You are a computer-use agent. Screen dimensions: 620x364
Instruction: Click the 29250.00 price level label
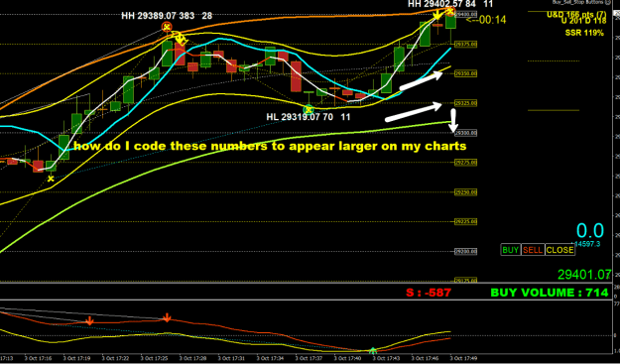pyautogui.click(x=466, y=192)
